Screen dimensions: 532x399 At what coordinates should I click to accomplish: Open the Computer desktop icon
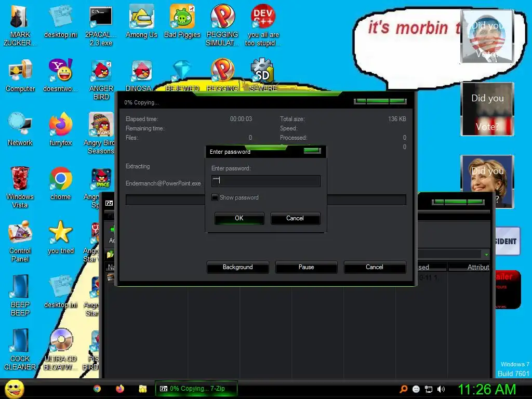[x=20, y=75]
